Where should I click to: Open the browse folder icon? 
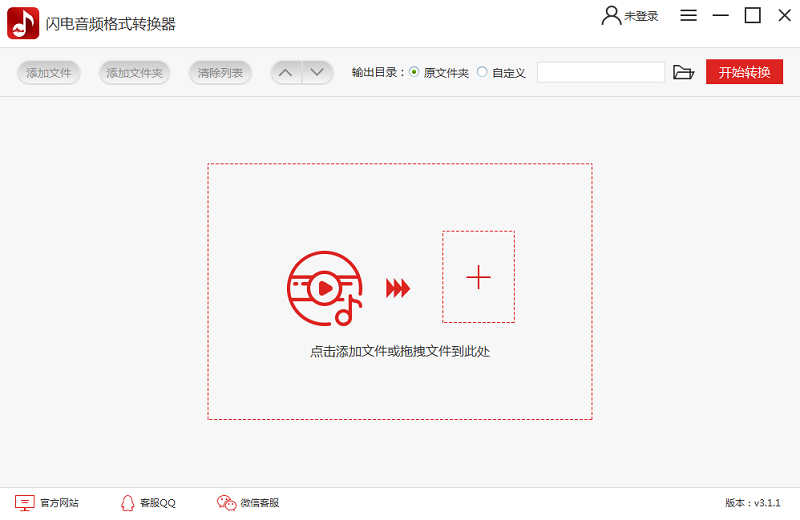(x=684, y=72)
